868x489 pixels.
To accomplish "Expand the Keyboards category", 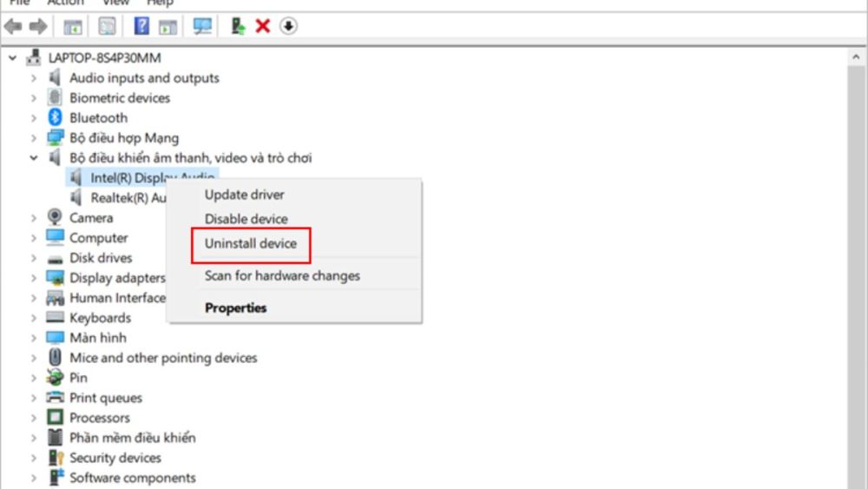I will click(x=34, y=318).
